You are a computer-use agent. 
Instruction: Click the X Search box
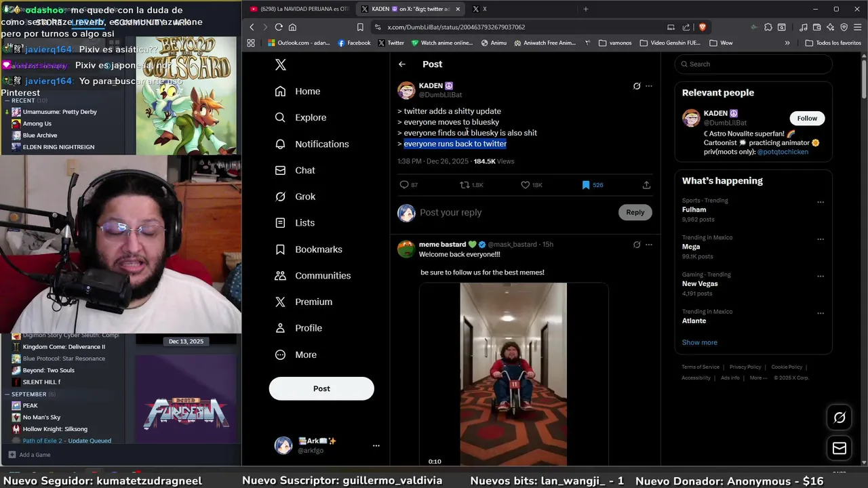point(753,64)
